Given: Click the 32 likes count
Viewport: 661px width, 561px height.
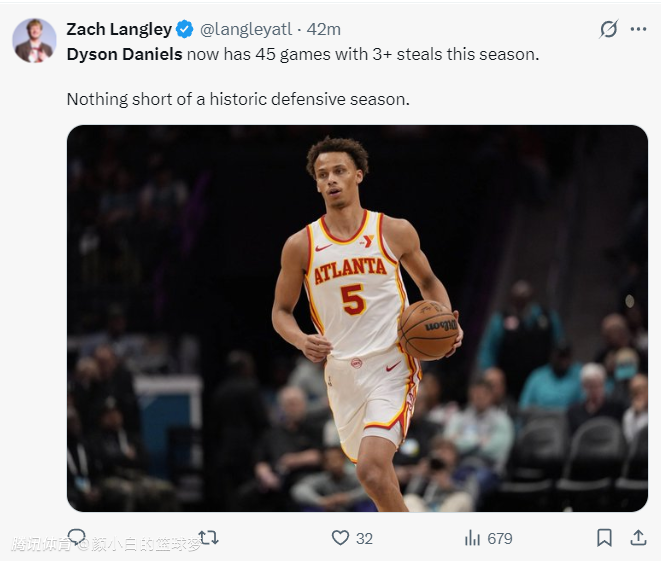Looking at the screenshot, I should (364, 538).
